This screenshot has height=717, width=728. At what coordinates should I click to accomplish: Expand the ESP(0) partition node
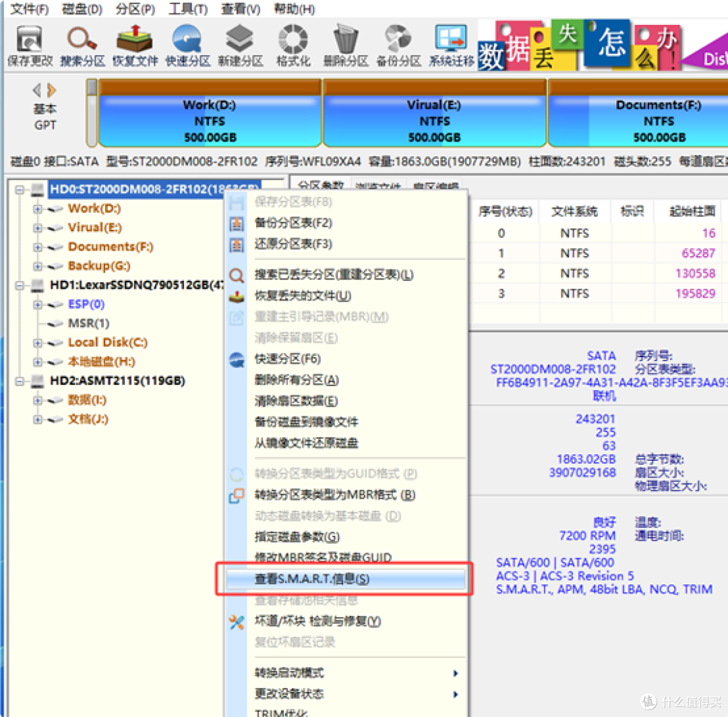38,305
